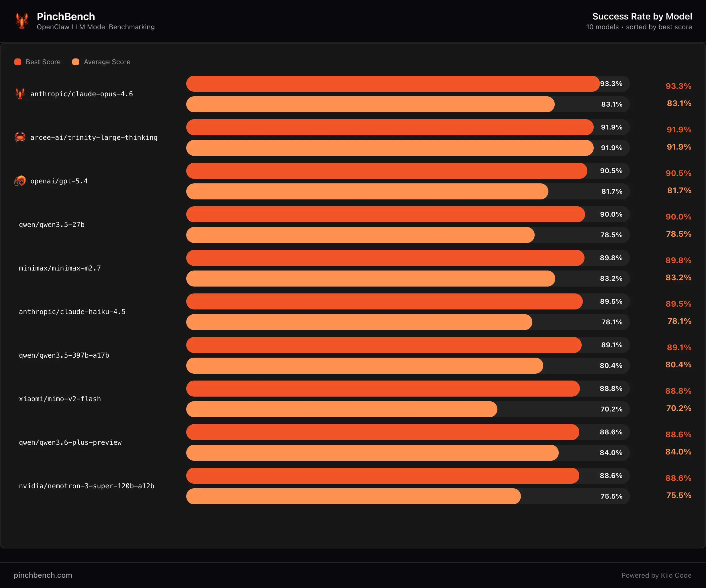Toggle the Average Score legend entry
706x588 pixels.
click(x=101, y=62)
